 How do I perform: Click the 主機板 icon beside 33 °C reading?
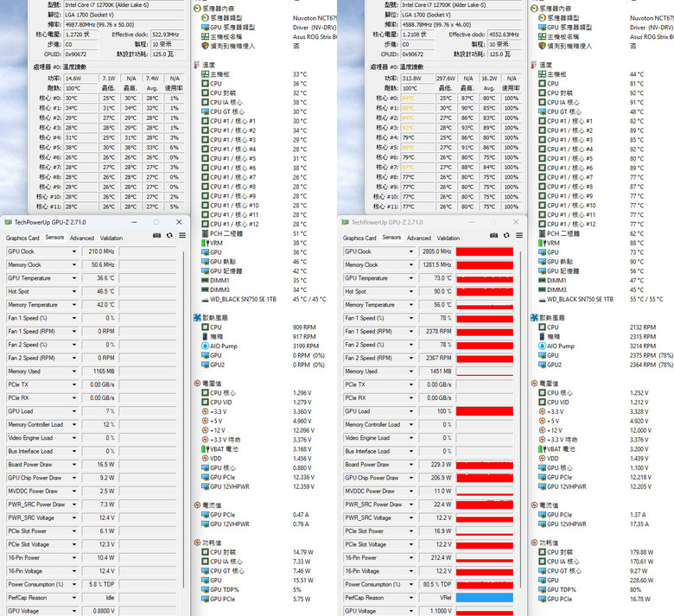coord(206,74)
